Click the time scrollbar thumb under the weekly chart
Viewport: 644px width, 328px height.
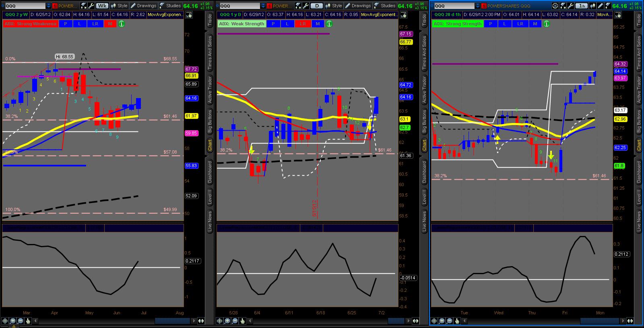(173, 321)
